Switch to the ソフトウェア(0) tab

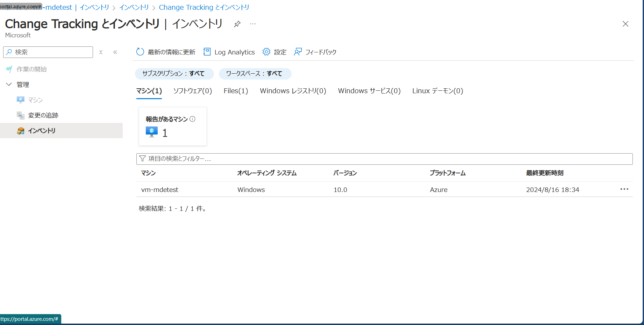pyautogui.click(x=193, y=91)
